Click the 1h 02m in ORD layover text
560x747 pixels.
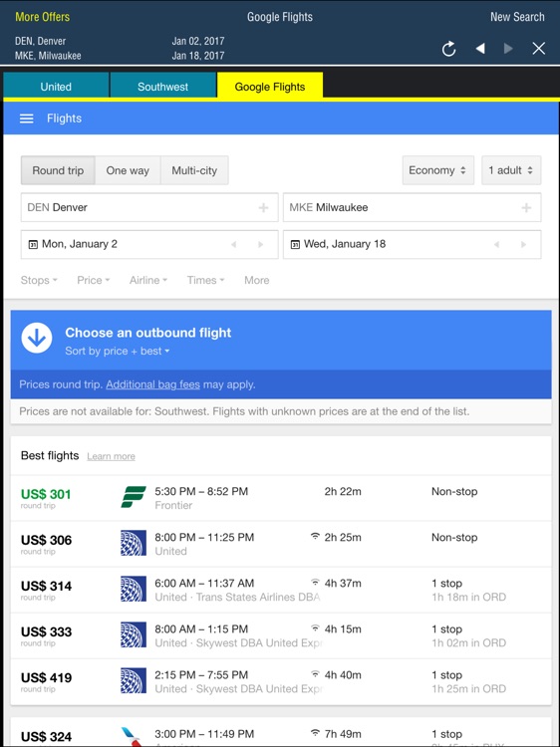click(468, 643)
